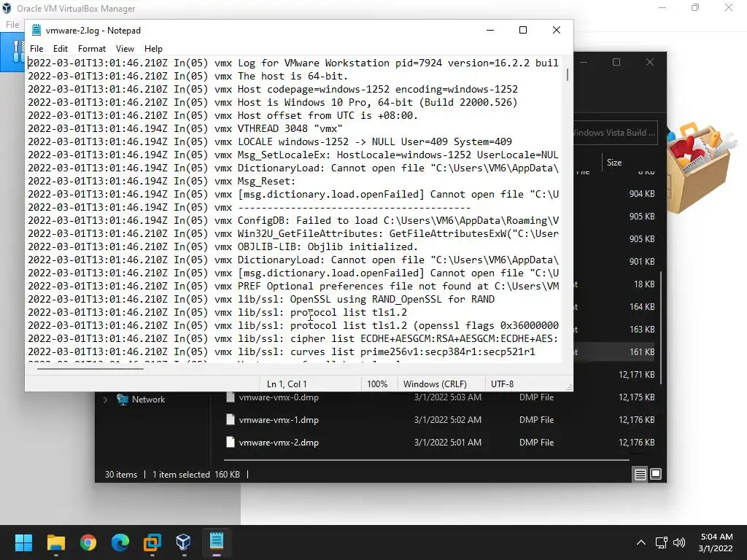Click the Explorer horizontal scrollbar below the file list
The image size is (747, 560).
coord(426,460)
